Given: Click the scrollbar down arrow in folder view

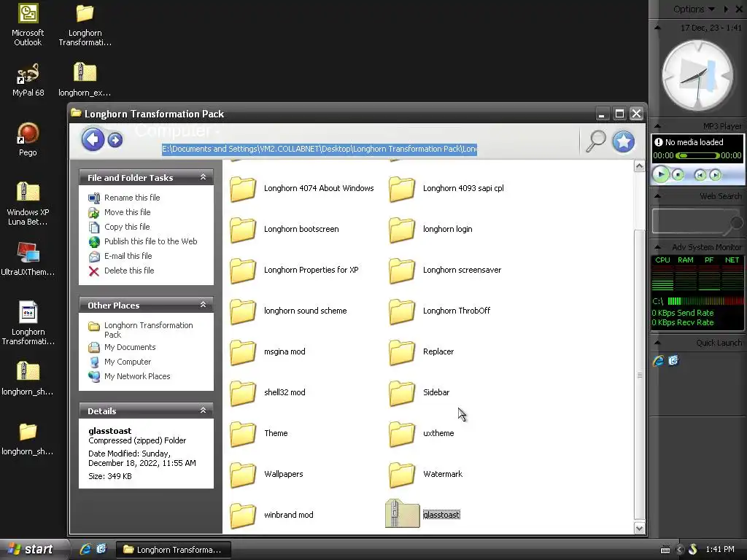Looking at the screenshot, I should point(639,528).
